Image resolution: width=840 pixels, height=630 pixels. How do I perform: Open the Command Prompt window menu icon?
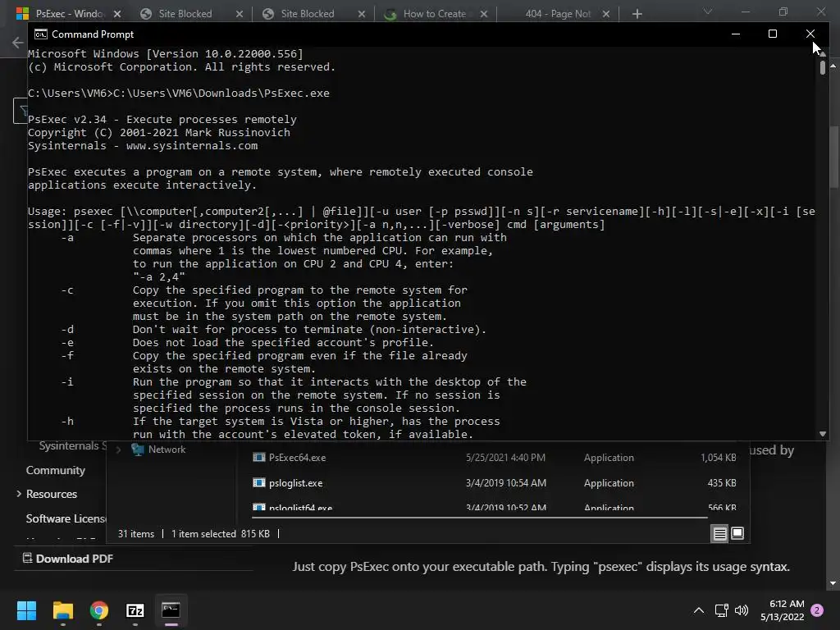[x=40, y=34]
